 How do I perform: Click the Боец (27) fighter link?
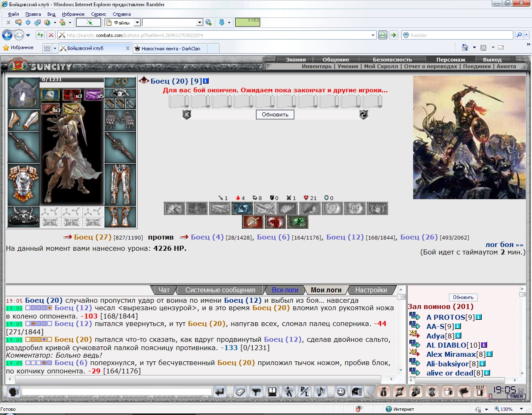click(93, 237)
